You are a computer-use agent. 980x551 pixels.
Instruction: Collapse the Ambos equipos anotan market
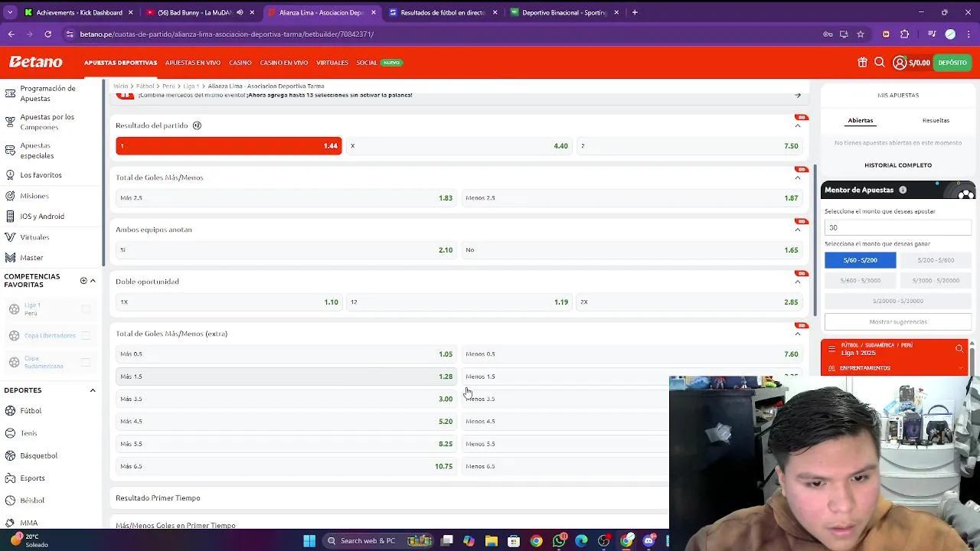[798, 230]
